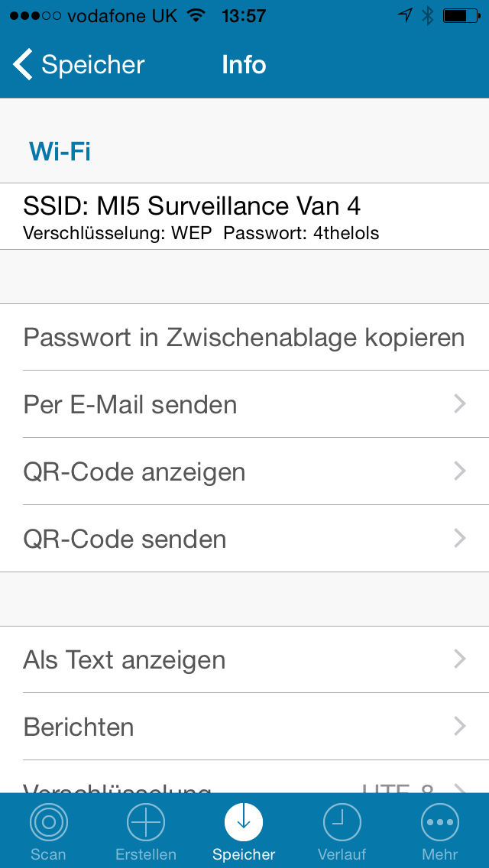Tap the Wi-Fi signal icon in status bar
489x868 pixels.
point(196,15)
